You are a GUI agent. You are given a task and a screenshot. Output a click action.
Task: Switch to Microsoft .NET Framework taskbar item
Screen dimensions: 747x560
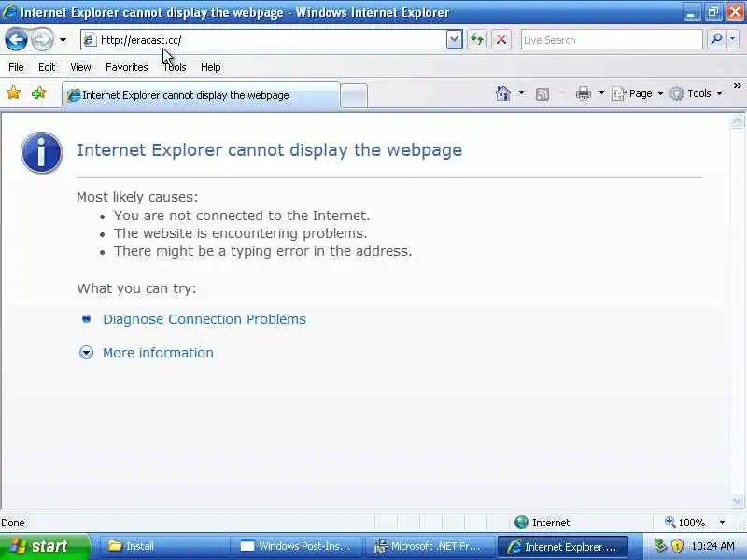(x=430, y=546)
